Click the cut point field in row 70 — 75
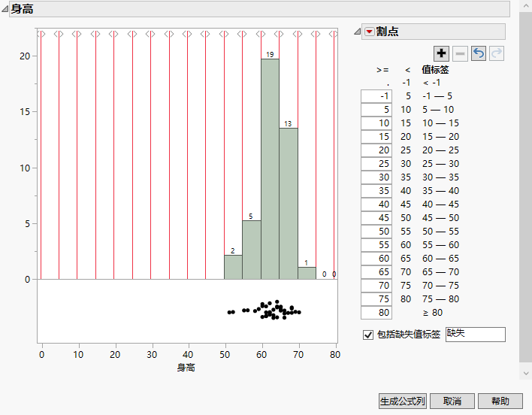The height and width of the screenshot is (415, 532). (x=376, y=286)
